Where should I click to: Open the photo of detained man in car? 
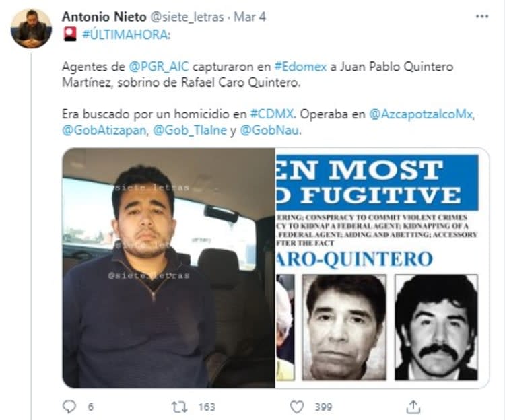point(168,268)
